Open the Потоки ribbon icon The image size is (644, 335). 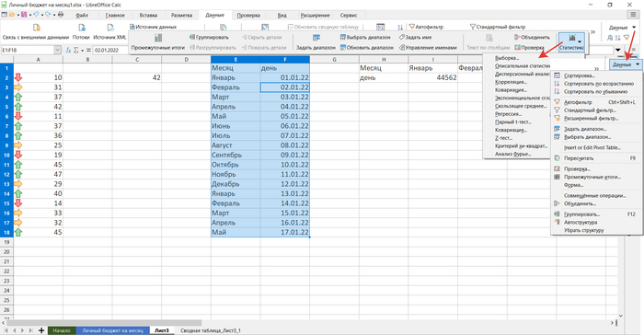coord(81,28)
